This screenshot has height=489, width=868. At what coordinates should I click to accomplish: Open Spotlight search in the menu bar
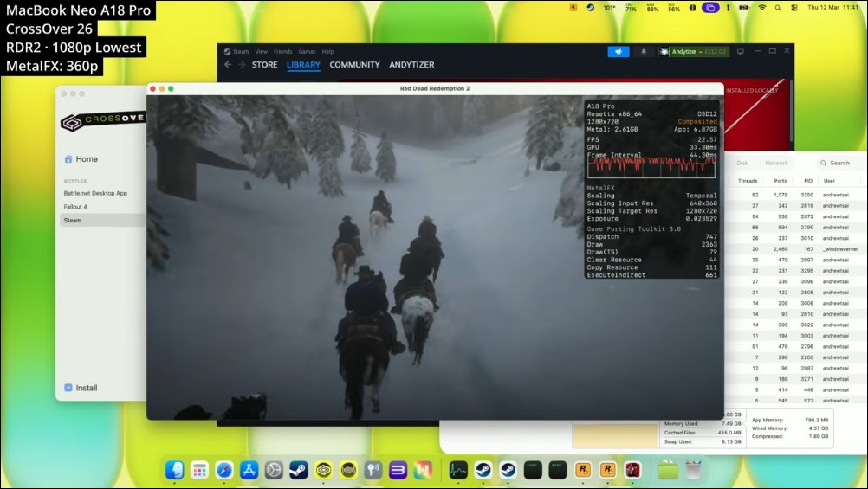tap(778, 8)
